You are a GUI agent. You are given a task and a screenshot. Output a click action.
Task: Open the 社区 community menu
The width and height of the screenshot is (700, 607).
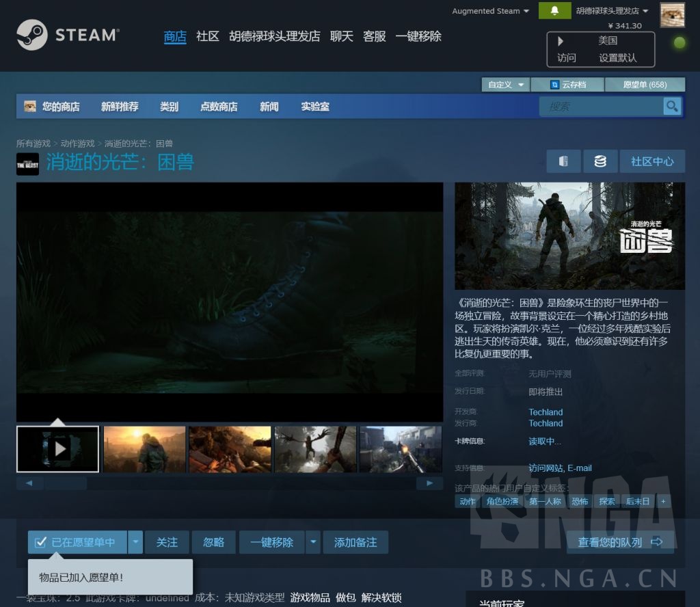click(x=207, y=36)
